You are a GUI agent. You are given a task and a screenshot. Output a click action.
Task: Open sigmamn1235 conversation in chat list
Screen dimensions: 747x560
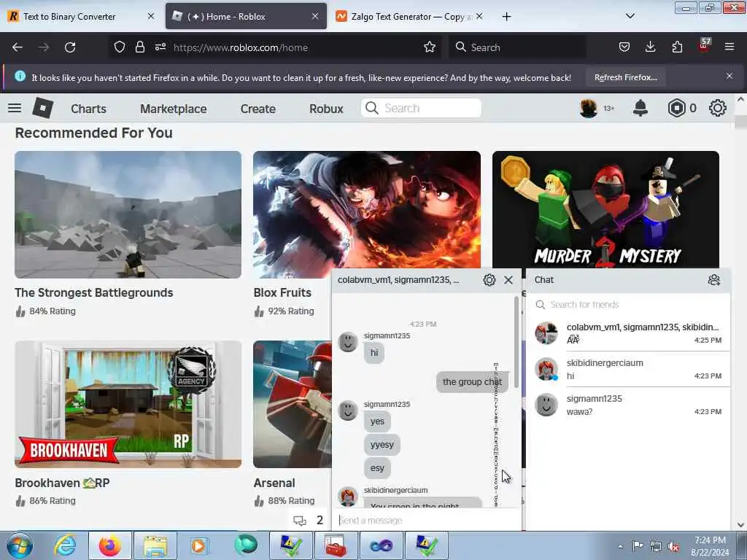pyautogui.click(x=628, y=405)
